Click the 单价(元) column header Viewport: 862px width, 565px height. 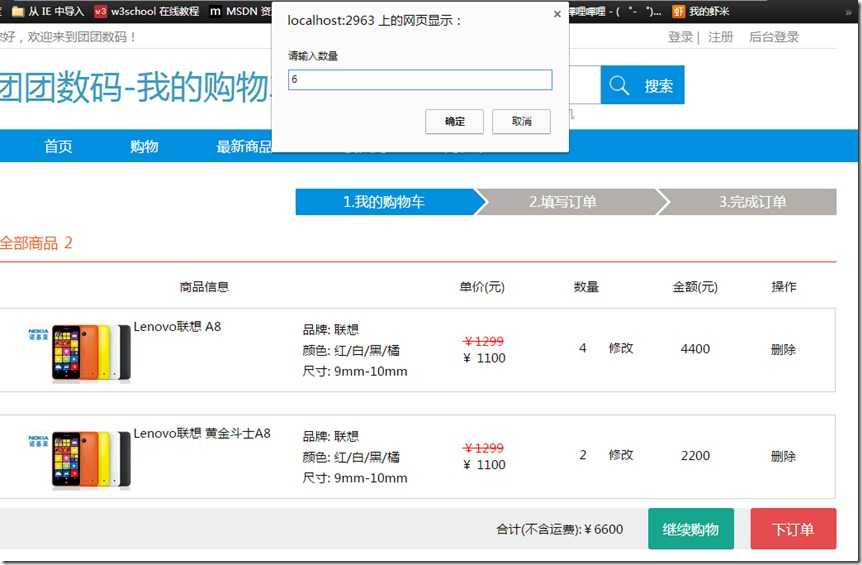tap(482, 286)
